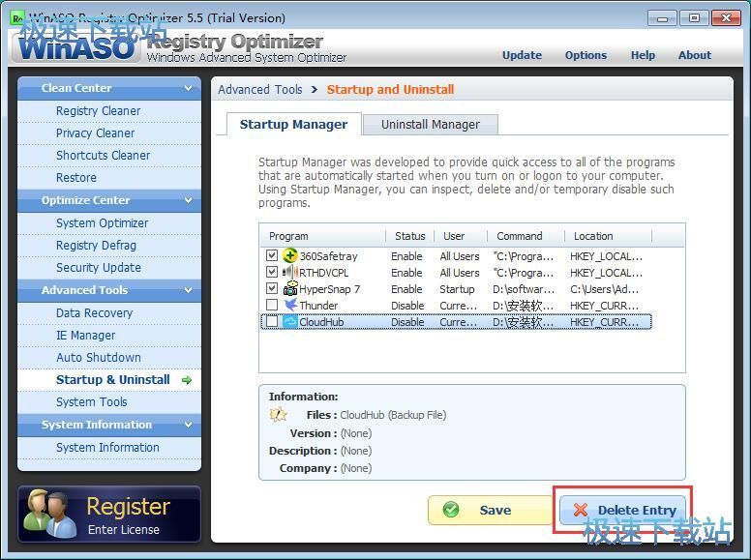Sort list by Command column header

(x=526, y=236)
